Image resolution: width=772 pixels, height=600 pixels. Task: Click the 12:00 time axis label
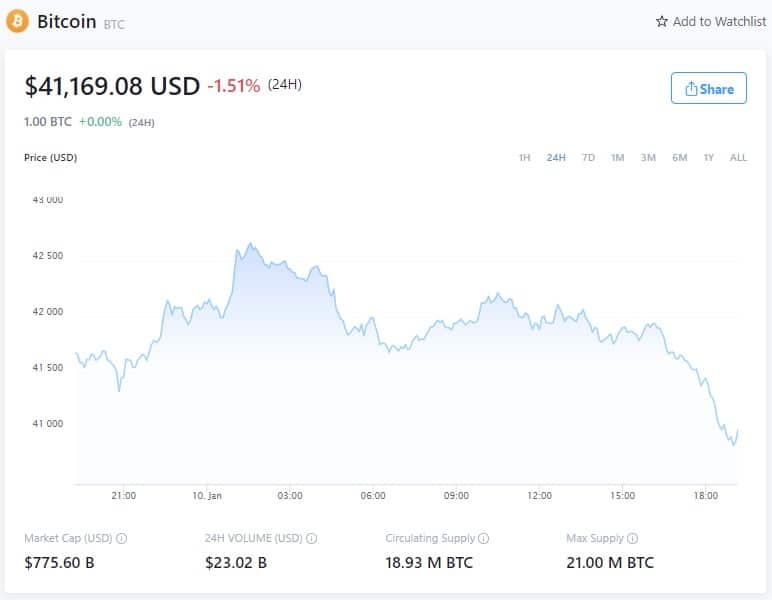(x=539, y=496)
